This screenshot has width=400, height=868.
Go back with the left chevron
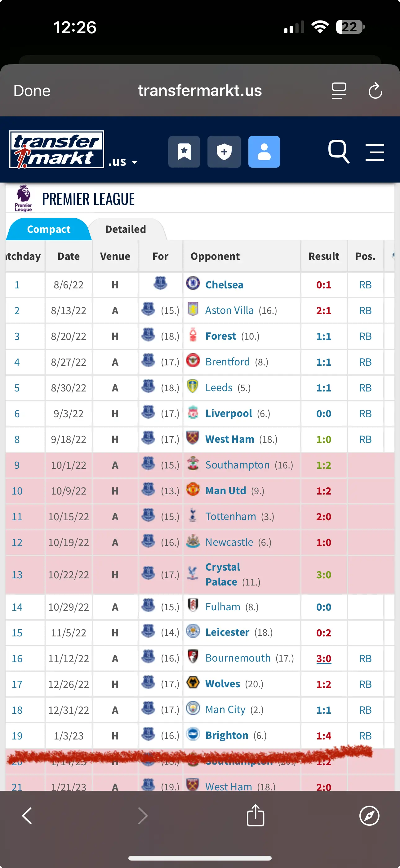coord(27,816)
